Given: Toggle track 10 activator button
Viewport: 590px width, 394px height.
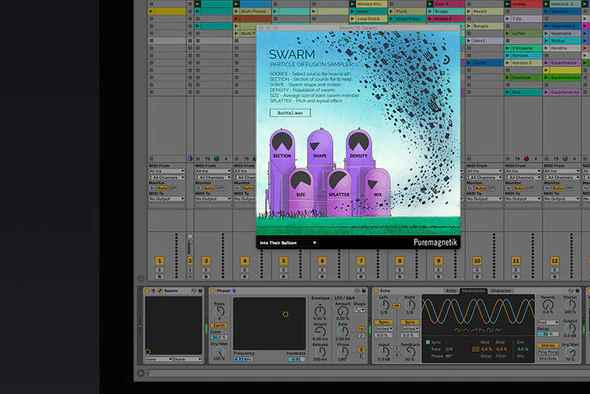Looking at the screenshot, I should tap(477, 260).
